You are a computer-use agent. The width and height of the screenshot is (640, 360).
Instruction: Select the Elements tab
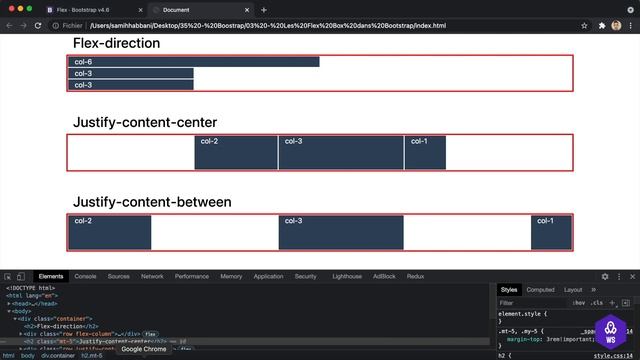coord(51,276)
